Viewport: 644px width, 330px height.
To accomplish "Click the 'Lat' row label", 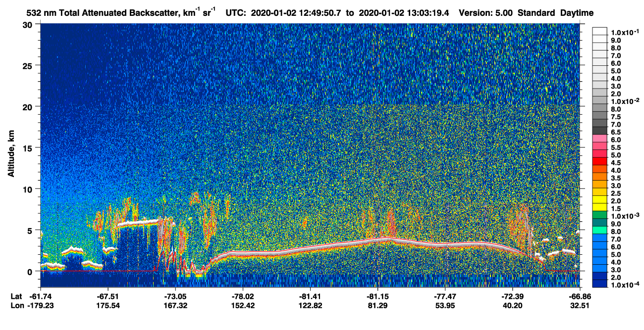I will [16, 296].
